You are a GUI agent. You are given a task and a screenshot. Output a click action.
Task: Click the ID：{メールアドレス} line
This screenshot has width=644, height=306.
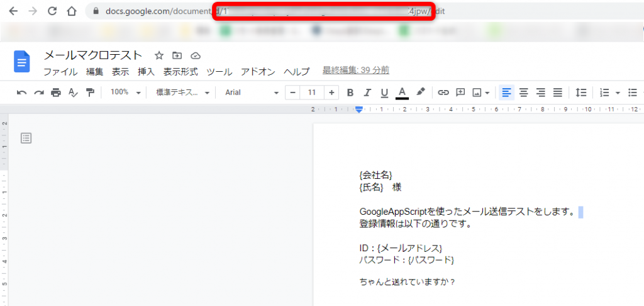(x=401, y=248)
